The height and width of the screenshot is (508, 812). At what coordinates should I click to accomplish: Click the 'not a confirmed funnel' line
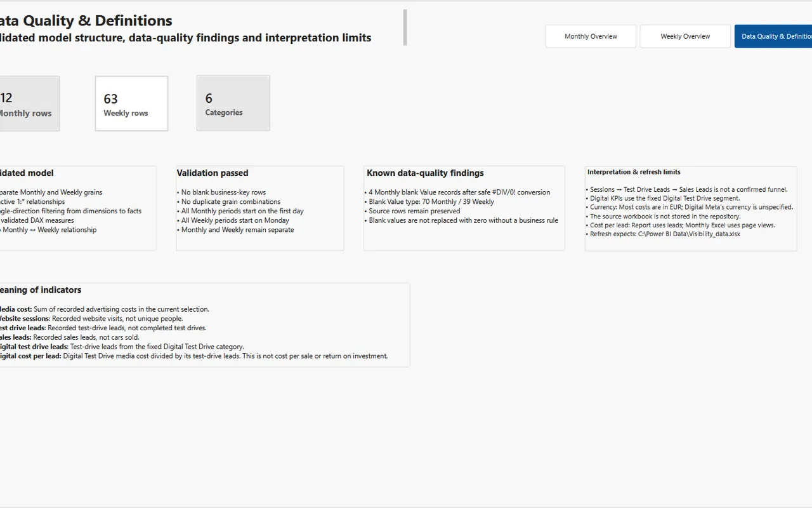[x=686, y=189]
